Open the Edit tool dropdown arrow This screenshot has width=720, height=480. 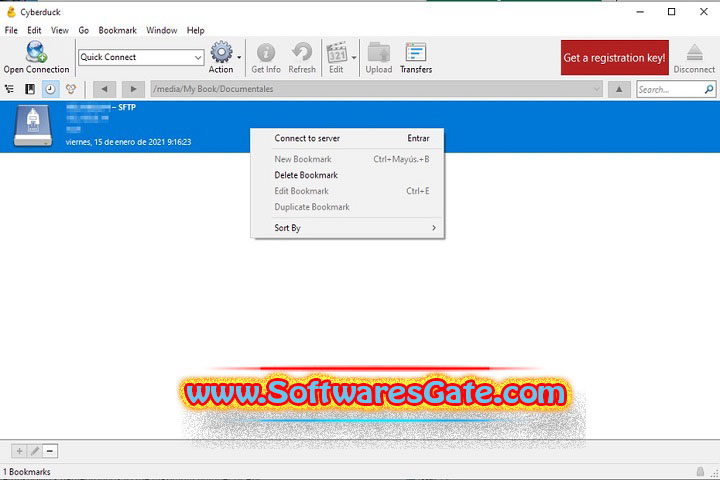[354, 57]
